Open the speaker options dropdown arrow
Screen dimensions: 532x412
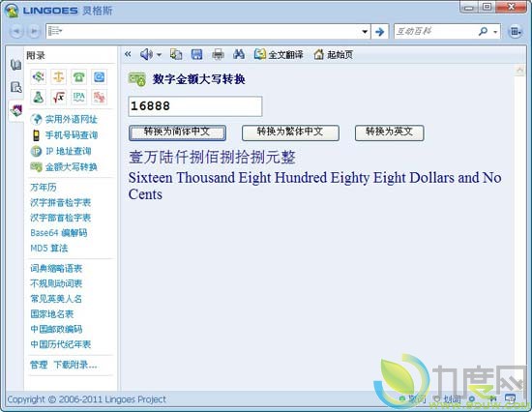click(159, 54)
